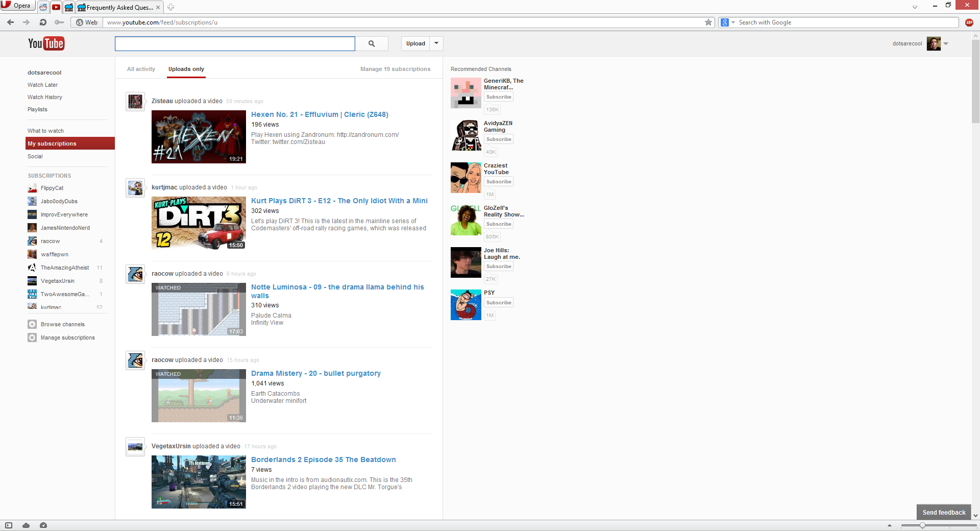
Task: Click the Web site-info badge
Action: tap(86, 22)
